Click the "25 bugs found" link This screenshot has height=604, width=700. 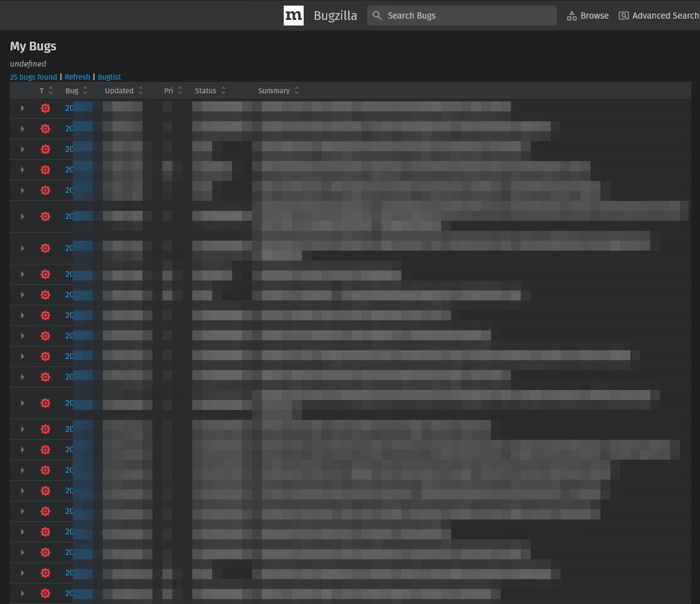(x=33, y=77)
